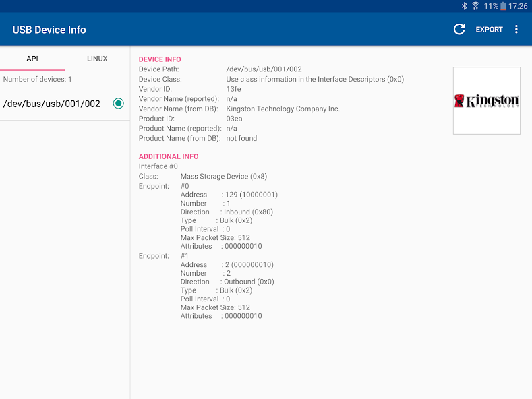
Task: Click the Vendor ID value 13fe
Action: click(x=233, y=89)
